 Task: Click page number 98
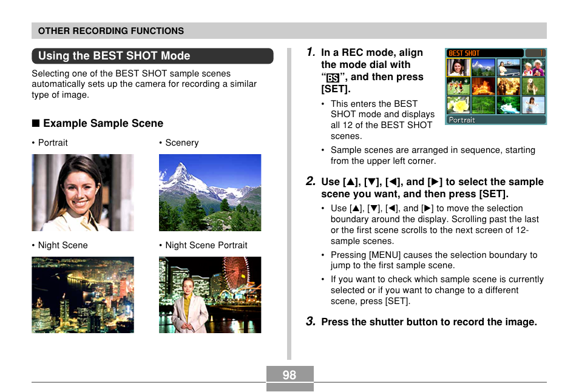coord(289,375)
